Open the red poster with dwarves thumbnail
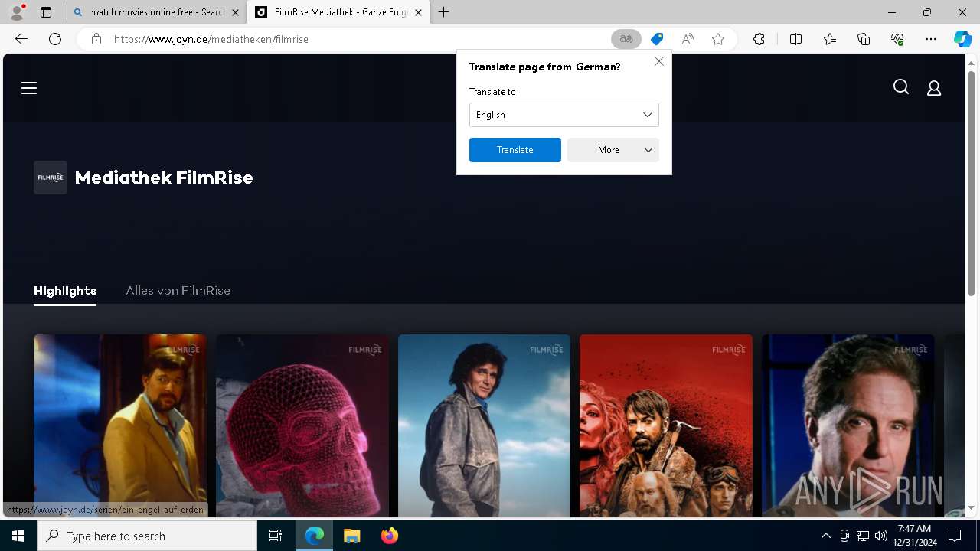980x551 pixels. coord(666,425)
